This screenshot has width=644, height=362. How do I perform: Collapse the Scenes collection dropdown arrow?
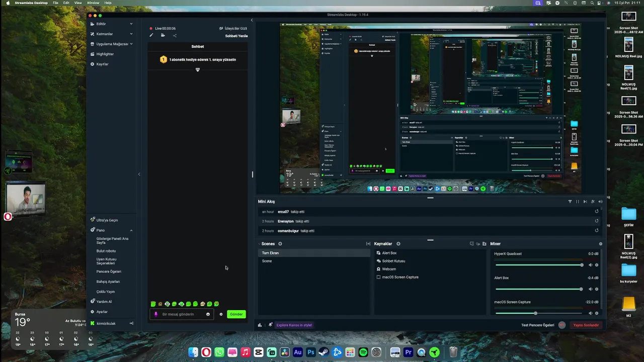point(260,244)
